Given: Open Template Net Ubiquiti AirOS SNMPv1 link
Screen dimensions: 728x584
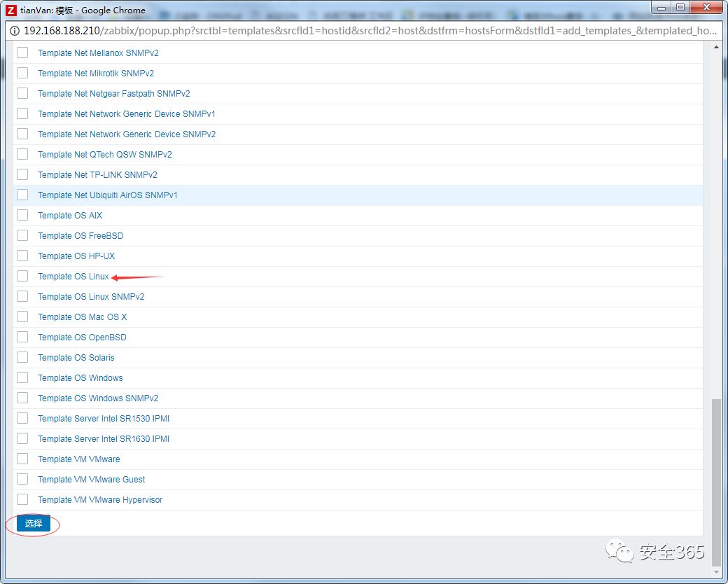Looking at the screenshot, I should point(107,195).
